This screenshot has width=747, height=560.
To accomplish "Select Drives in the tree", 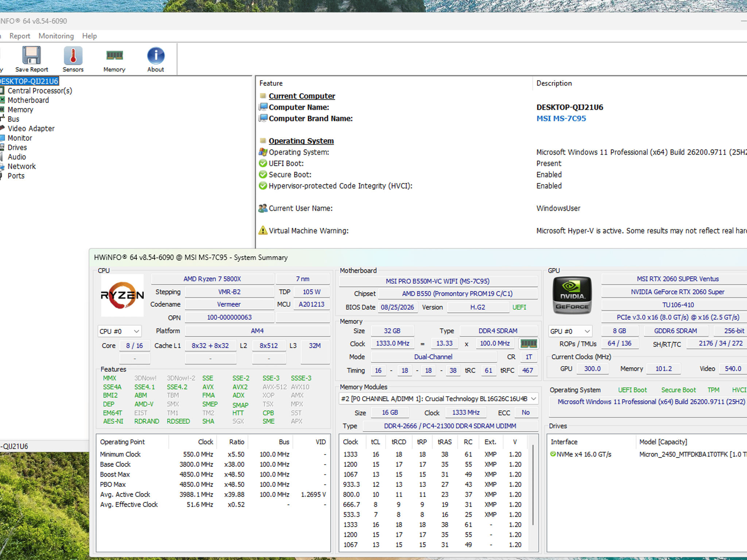I will coord(17,148).
